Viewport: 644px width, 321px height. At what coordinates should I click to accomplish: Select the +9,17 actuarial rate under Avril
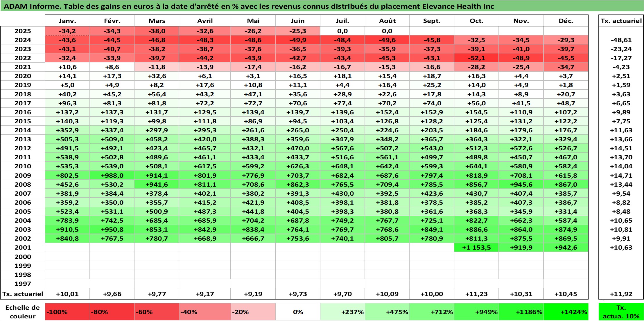point(205,294)
